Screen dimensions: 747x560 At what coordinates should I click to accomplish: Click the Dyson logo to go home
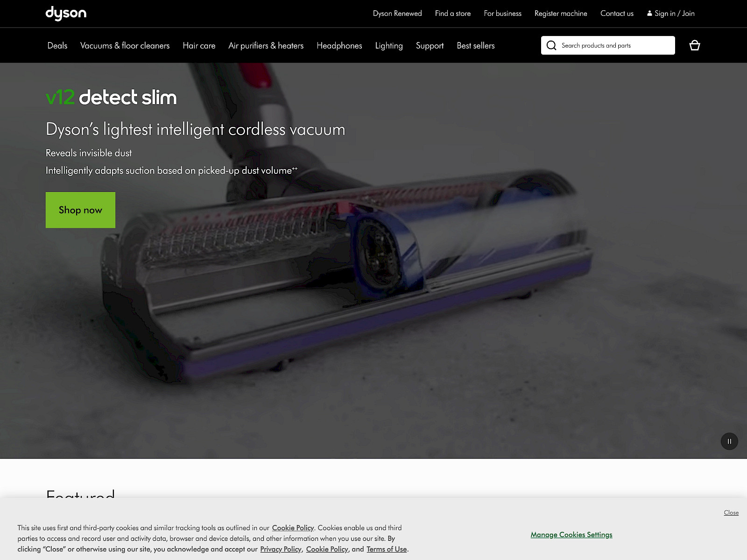point(65,14)
